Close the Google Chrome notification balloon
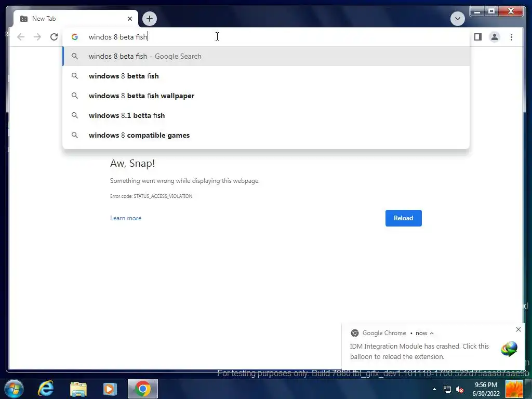The height and width of the screenshot is (399, 532). [518, 329]
